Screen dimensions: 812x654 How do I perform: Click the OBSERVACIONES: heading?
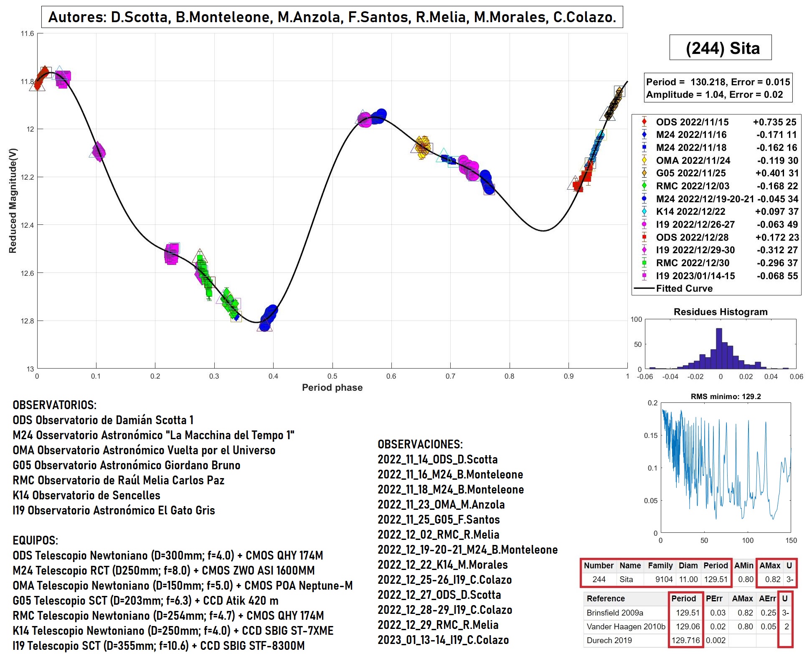[x=420, y=444]
